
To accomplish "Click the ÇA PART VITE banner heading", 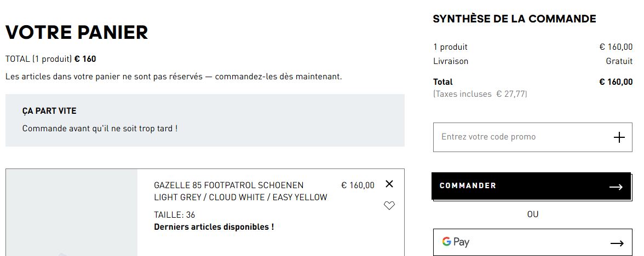I will pos(49,111).
